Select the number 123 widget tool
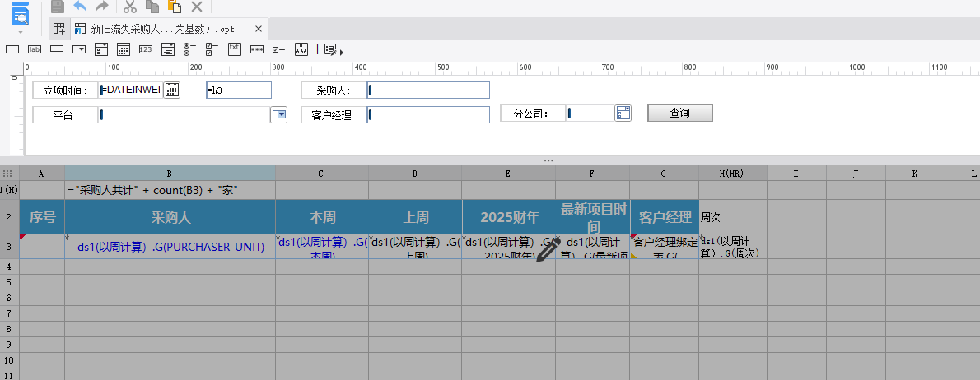Image resolution: width=980 pixels, height=380 pixels. point(146,49)
